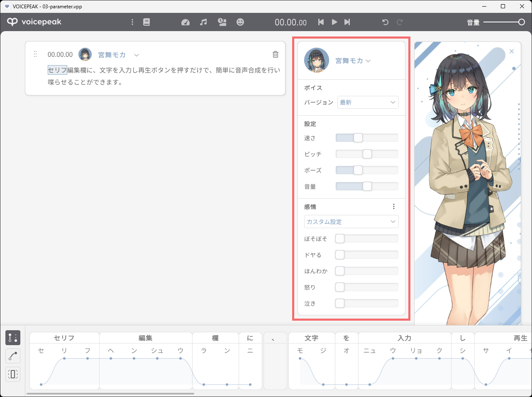Click the セ mora label in timeline
Viewport: 532px width, 397px height.
coord(41,351)
